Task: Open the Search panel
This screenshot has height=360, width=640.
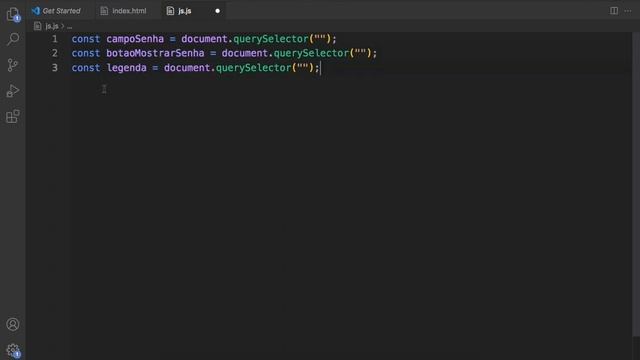Action: point(13,39)
